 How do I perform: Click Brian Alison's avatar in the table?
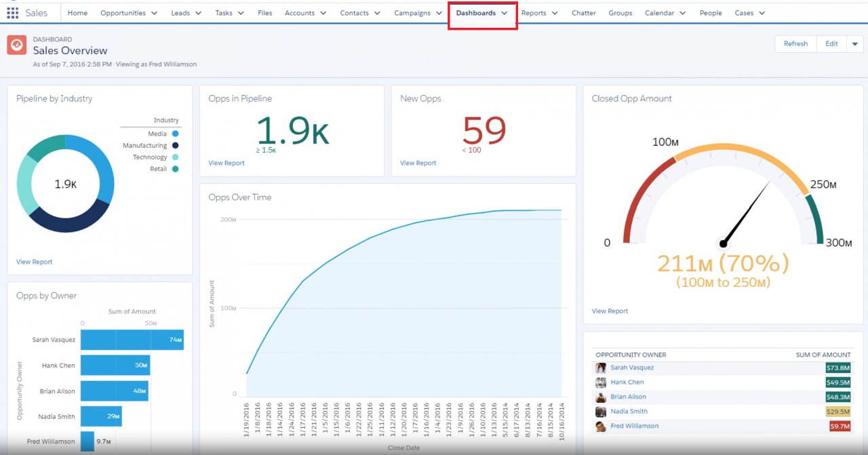[x=601, y=397]
